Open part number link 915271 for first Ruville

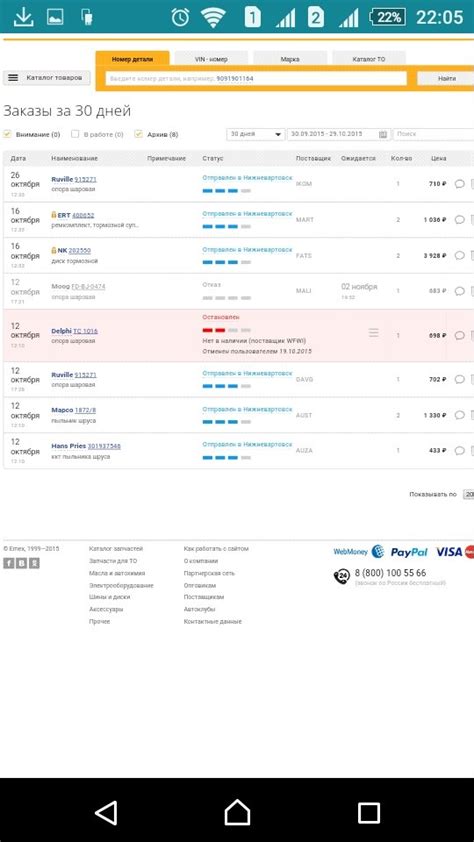(86, 179)
